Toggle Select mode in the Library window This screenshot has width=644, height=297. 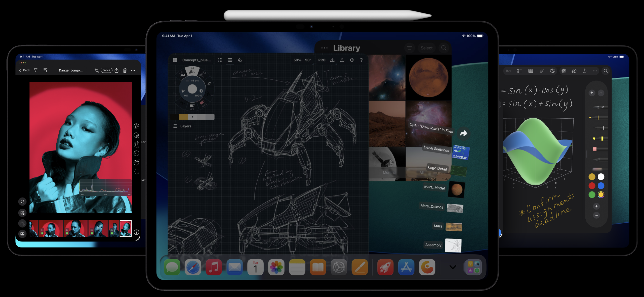(427, 48)
